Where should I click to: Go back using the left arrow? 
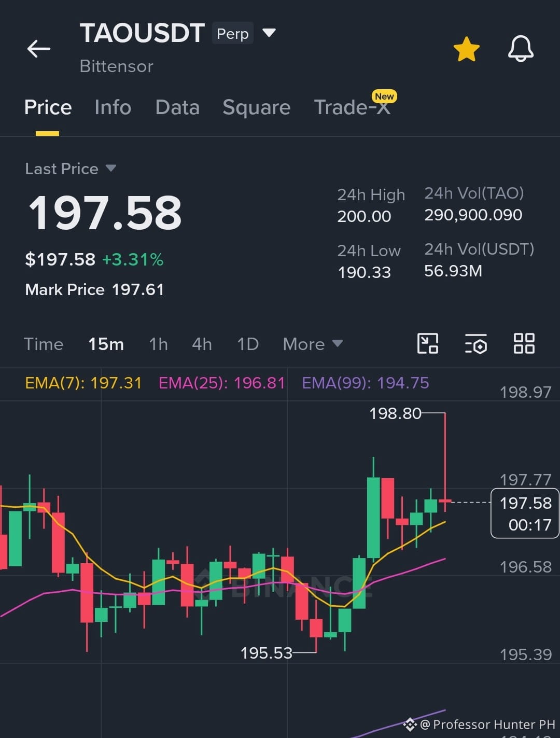(39, 49)
